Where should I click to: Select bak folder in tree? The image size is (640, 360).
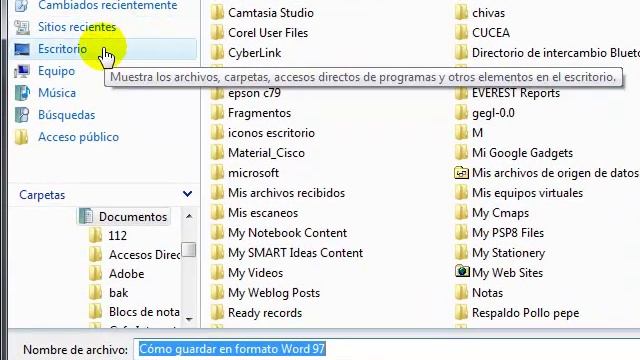click(118, 293)
